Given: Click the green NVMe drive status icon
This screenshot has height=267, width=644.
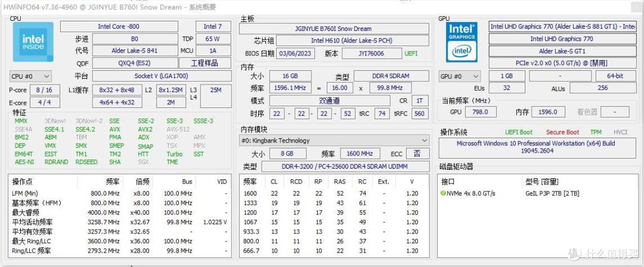Looking at the screenshot, I should point(443,193).
